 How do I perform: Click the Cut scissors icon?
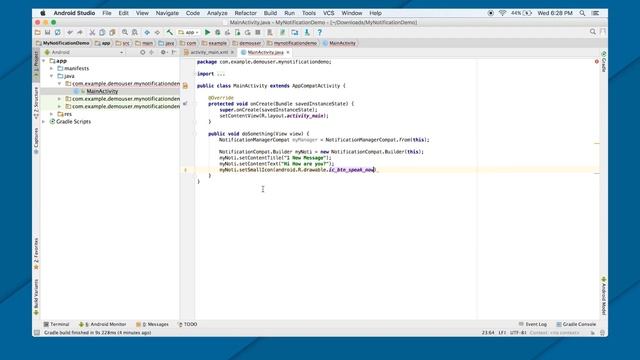coord(92,32)
